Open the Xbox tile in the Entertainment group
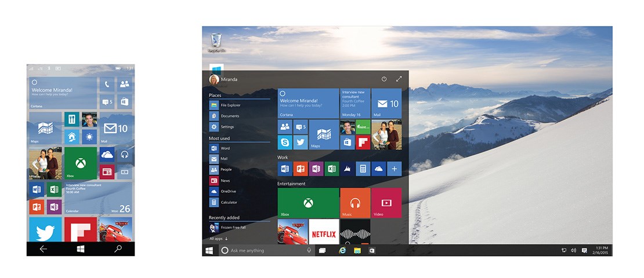 (x=308, y=203)
